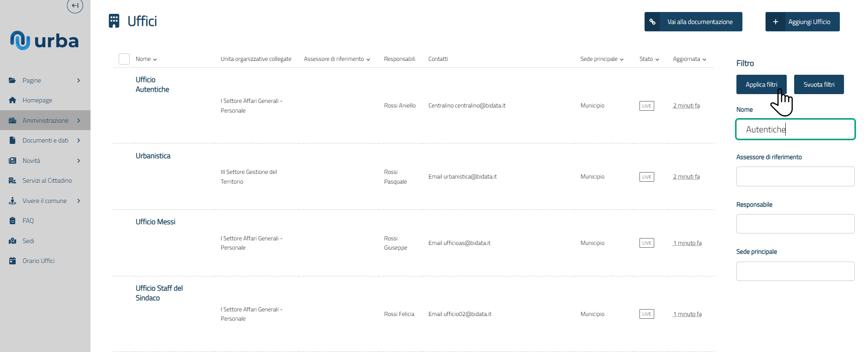Click the Homepage house icon

pyautogui.click(x=12, y=100)
